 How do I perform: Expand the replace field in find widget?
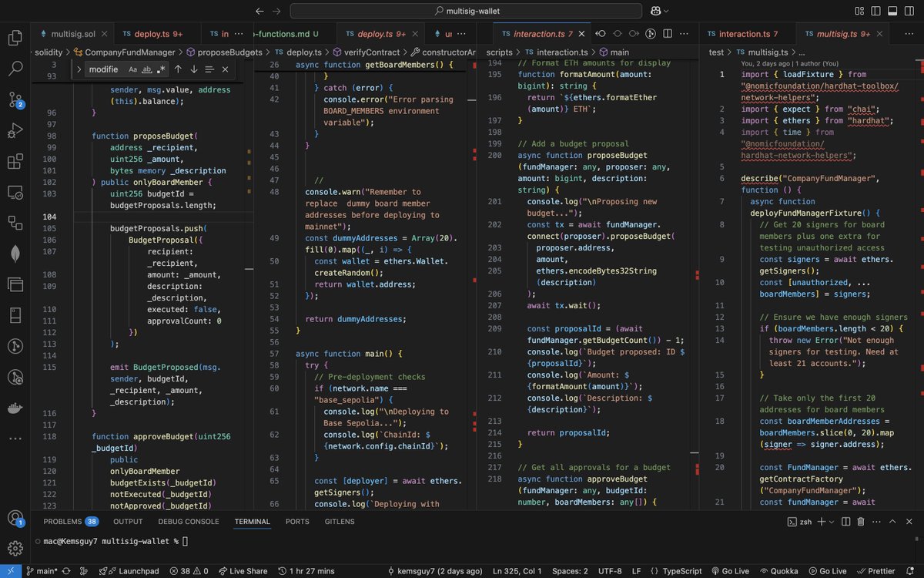(79, 69)
